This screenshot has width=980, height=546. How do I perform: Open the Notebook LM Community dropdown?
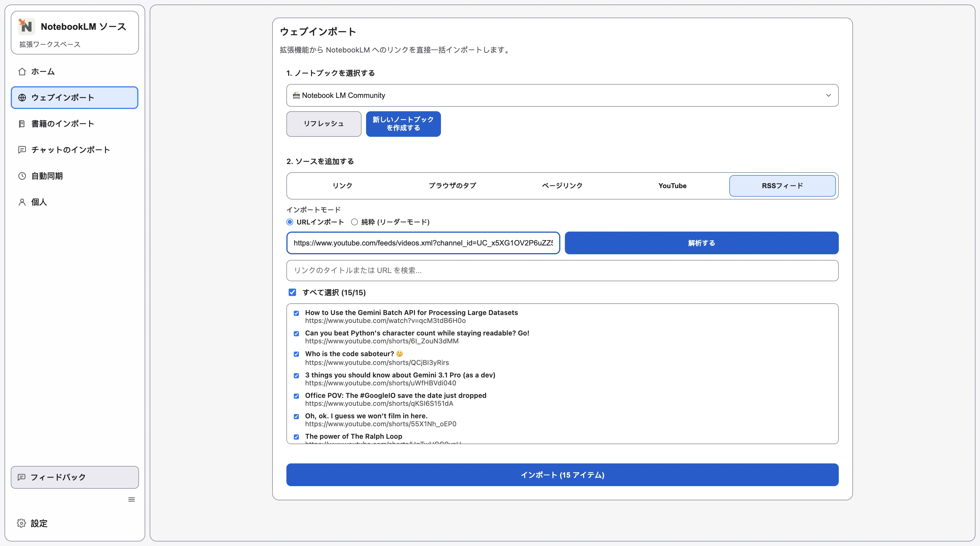[x=562, y=96]
